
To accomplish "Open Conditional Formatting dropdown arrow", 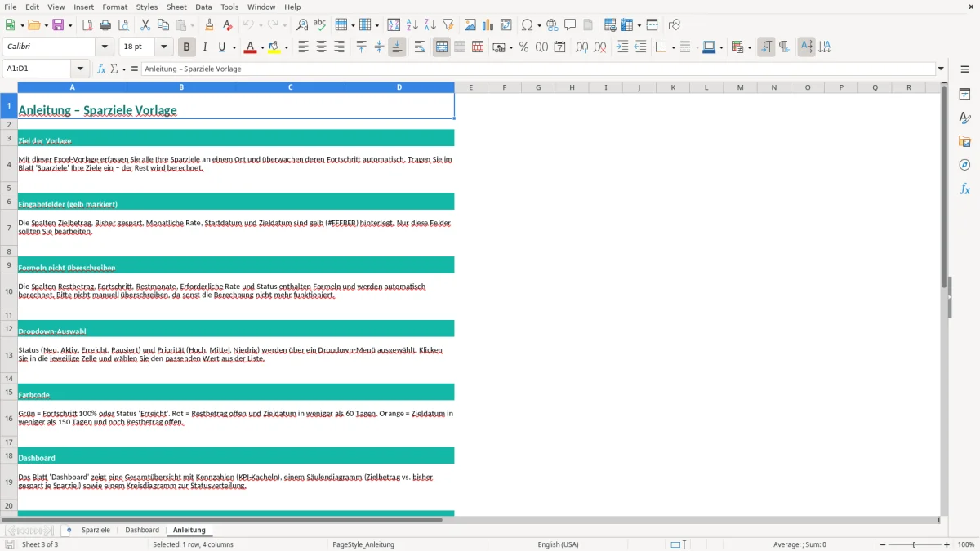I will [749, 47].
